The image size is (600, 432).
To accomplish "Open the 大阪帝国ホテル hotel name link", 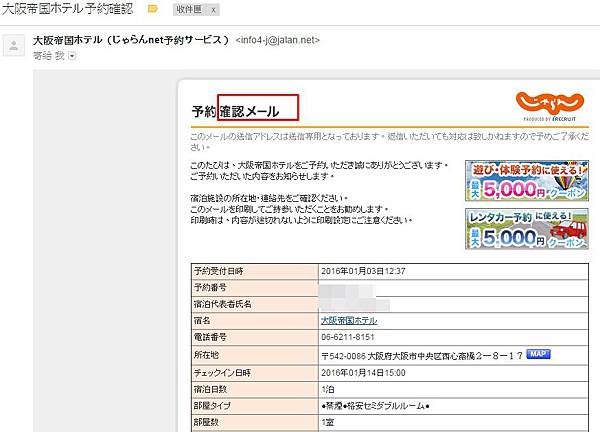I will point(349,320).
